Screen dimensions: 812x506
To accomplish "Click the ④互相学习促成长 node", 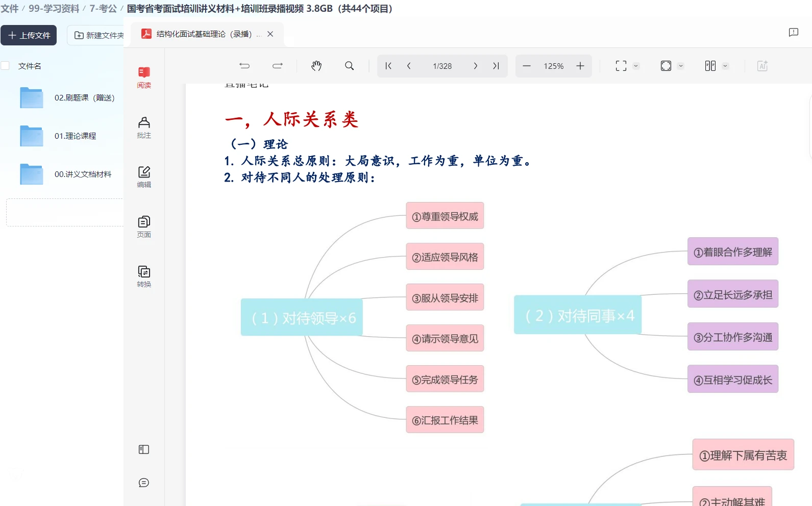I will pyautogui.click(x=733, y=379).
